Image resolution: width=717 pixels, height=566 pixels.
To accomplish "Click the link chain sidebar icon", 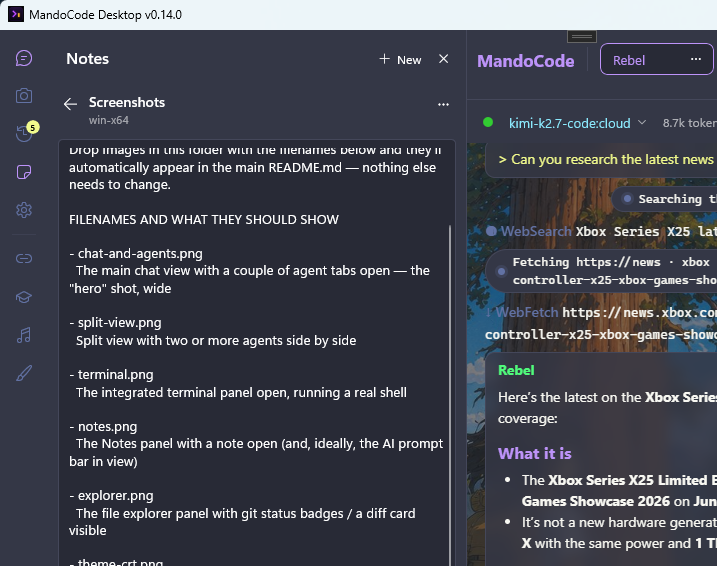I will coord(24,259).
